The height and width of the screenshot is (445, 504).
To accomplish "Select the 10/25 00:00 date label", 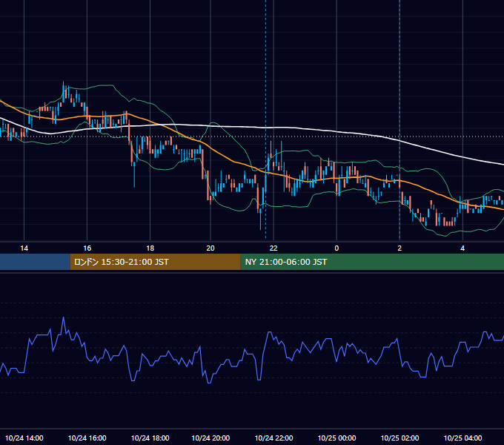I will click(x=336, y=438).
